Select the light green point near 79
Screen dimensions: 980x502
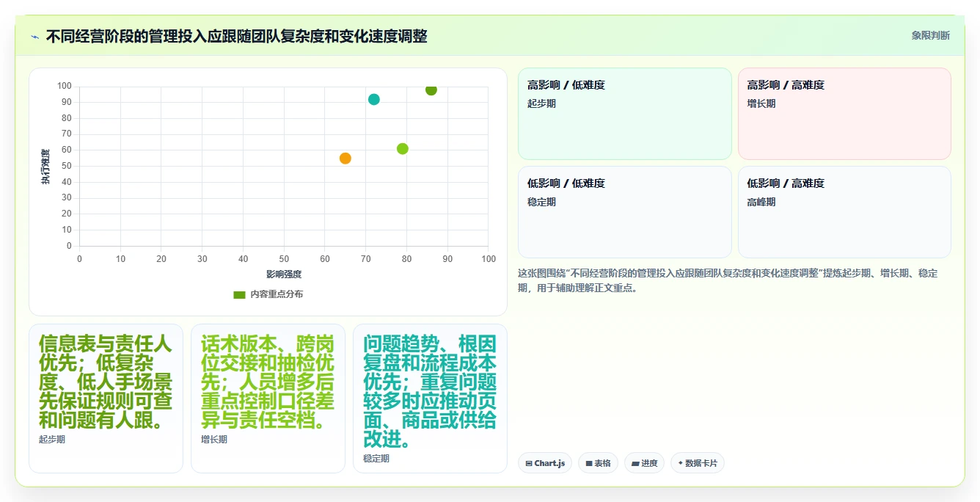(x=403, y=149)
